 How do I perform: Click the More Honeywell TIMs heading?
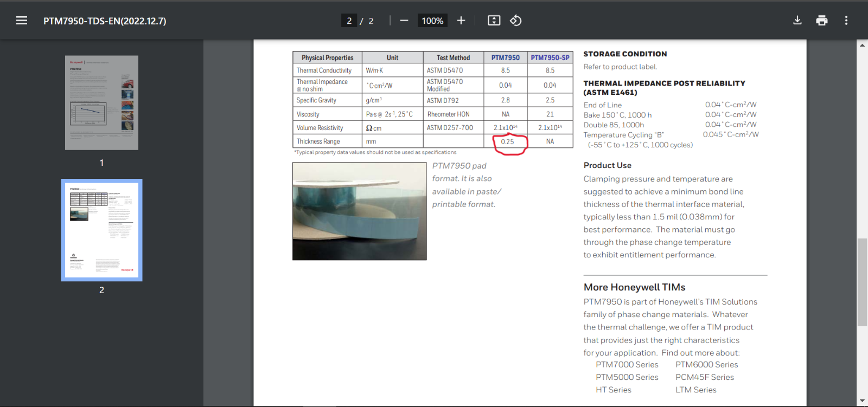(634, 287)
